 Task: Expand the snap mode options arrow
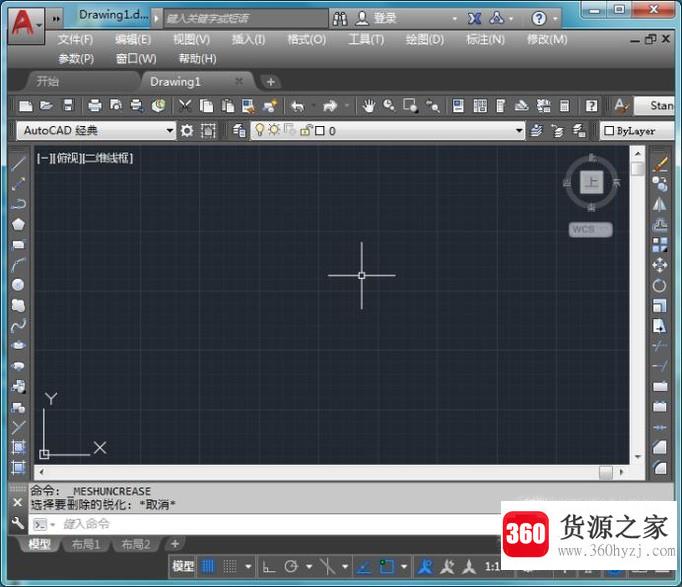point(248,567)
